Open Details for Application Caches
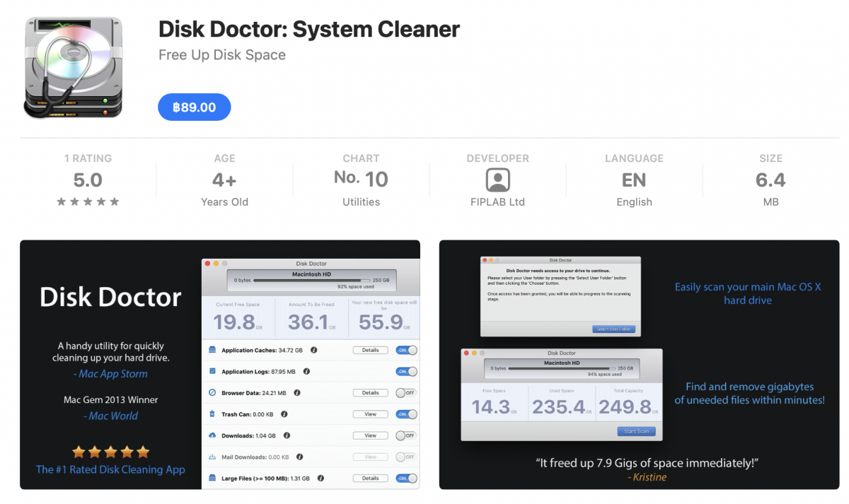This screenshot has width=849, height=504. click(x=370, y=350)
